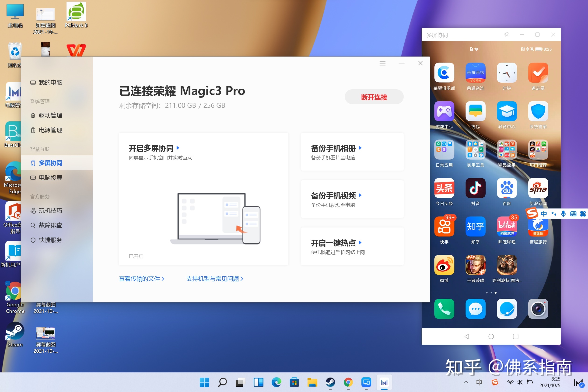Pin the 多屏协同 window on top
Viewport: 588px width, 392px height.
506,35
